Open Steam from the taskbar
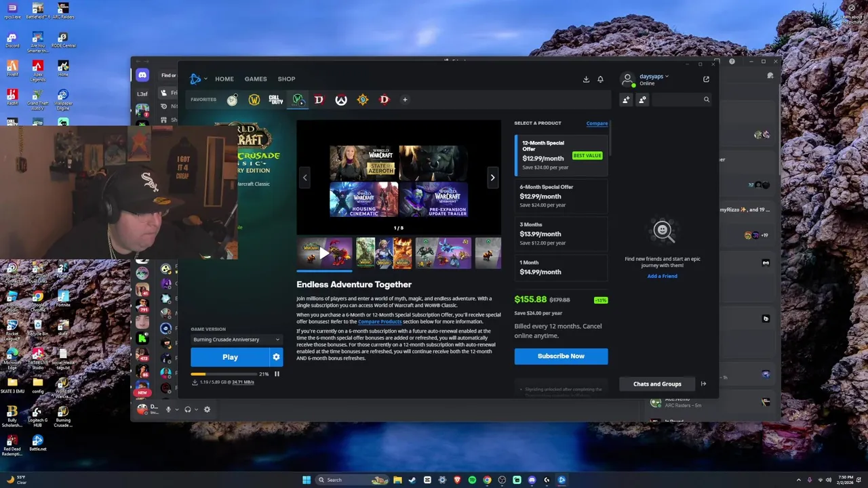The width and height of the screenshot is (868, 488). [x=412, y=480]
